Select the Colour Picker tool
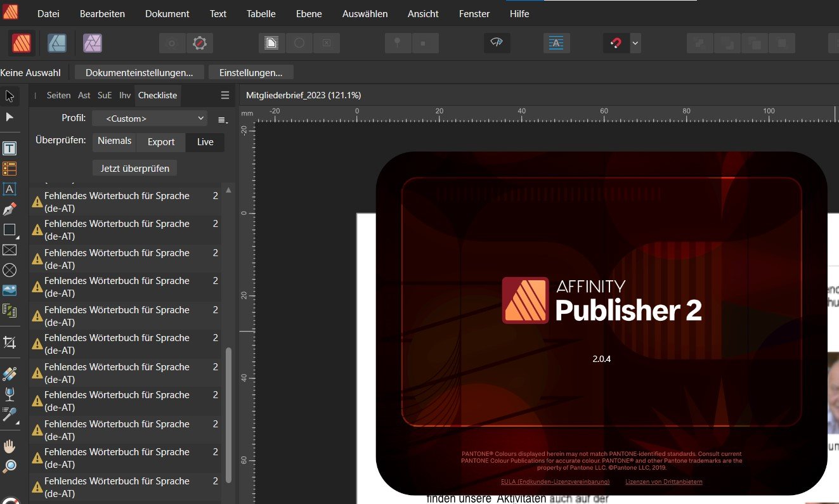The height and width of the screenshot is (504, 839). pos(10,415)
